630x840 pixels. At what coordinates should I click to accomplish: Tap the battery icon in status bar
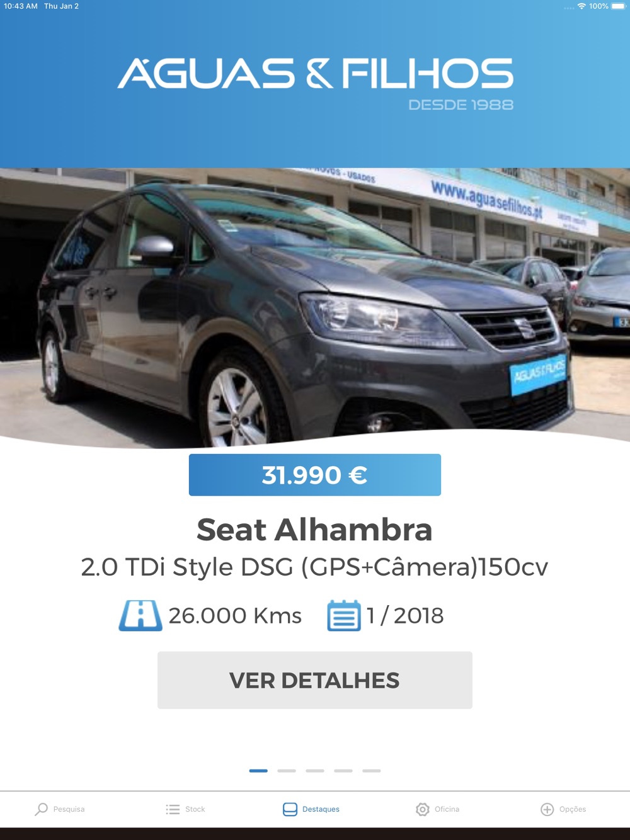pyautogui.click(x=619, y=6)
